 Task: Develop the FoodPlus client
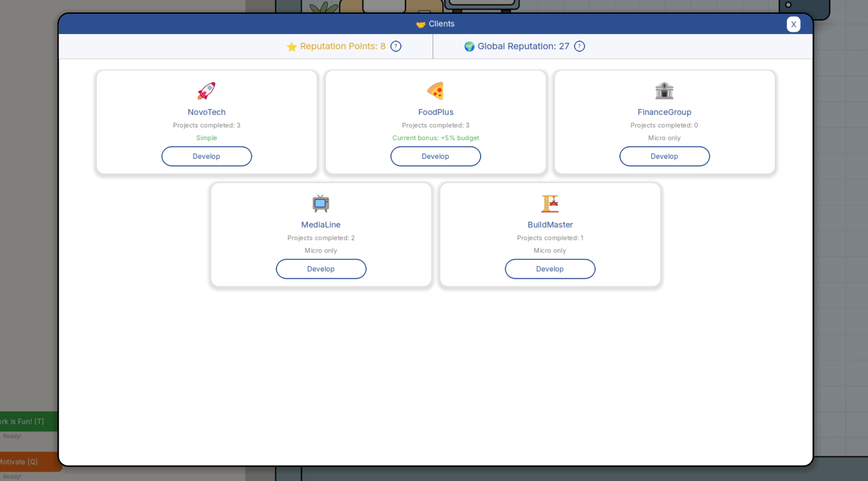click(x=435, y=156)
